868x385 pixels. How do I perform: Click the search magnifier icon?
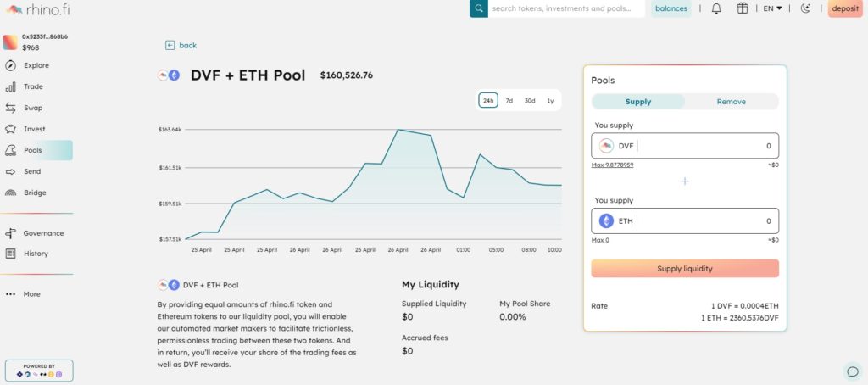[x=479, y=8]
